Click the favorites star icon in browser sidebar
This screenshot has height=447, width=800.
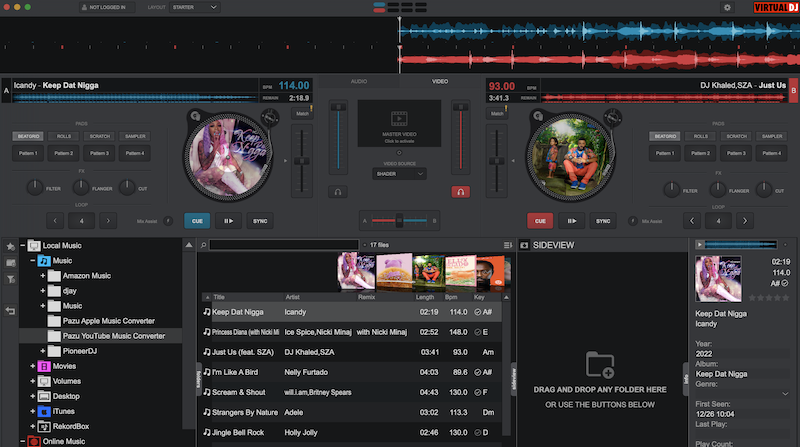[10, 245]
